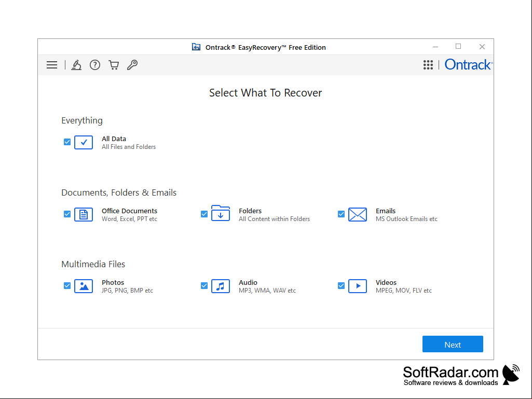
Task: Click the EasyRecovery title bar app icon
Action: click(x=196, y=47)
